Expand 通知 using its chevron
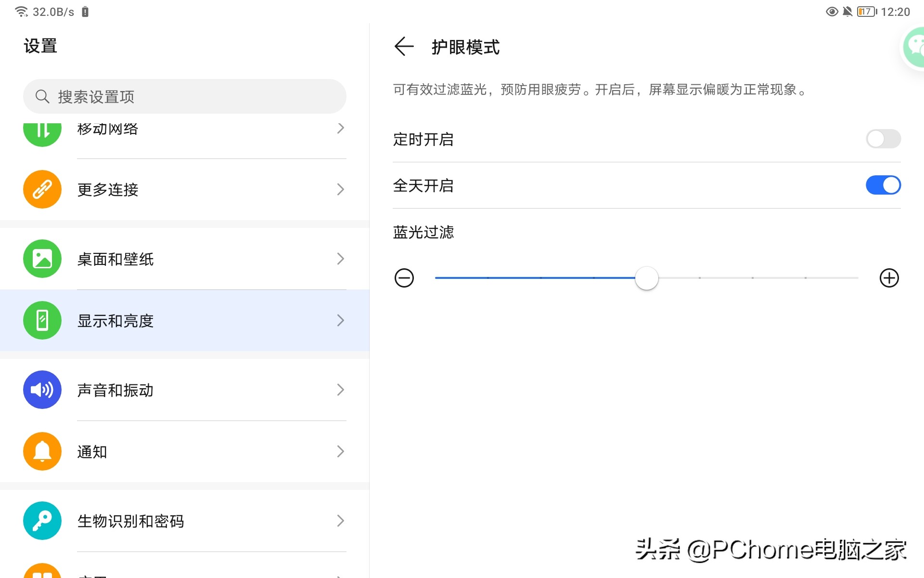The height and width of the screenshot is (578, 924). (341, 451)
